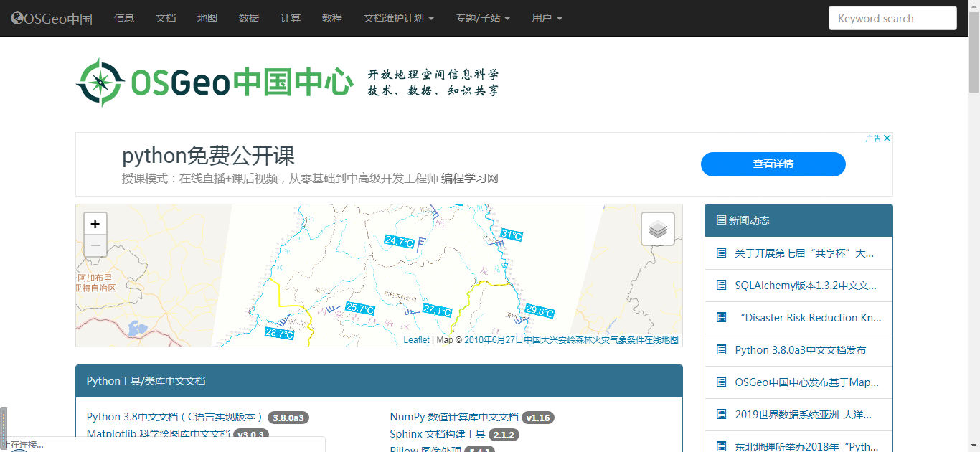Expand the 专题/子站 dropdown
The image size is (980, 452).
pyautogui.click(x=483, y=18)
